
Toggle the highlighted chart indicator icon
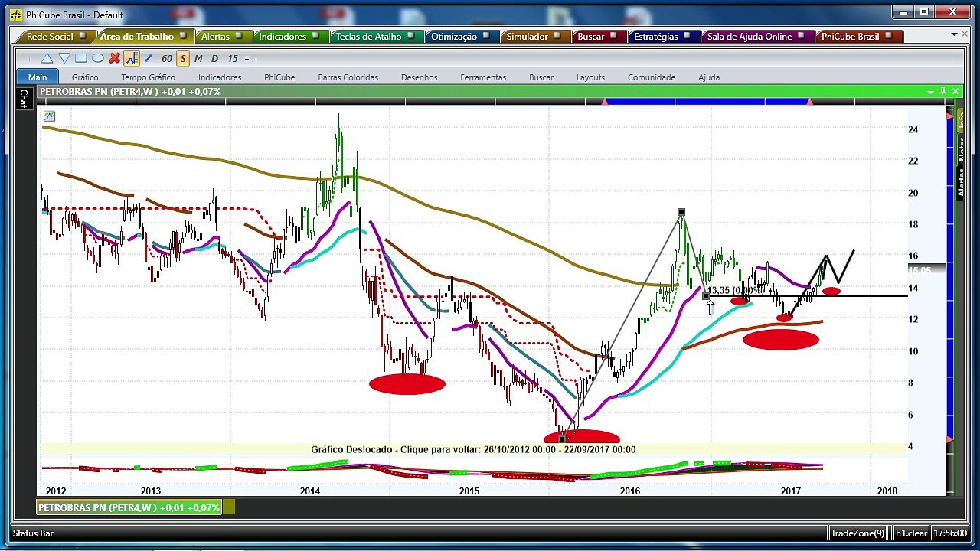point(131,58)
